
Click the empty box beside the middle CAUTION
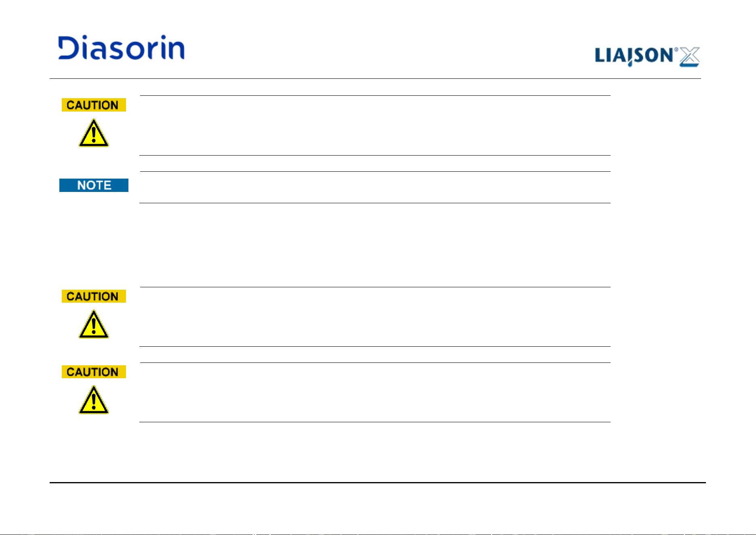tap(375, 317)
